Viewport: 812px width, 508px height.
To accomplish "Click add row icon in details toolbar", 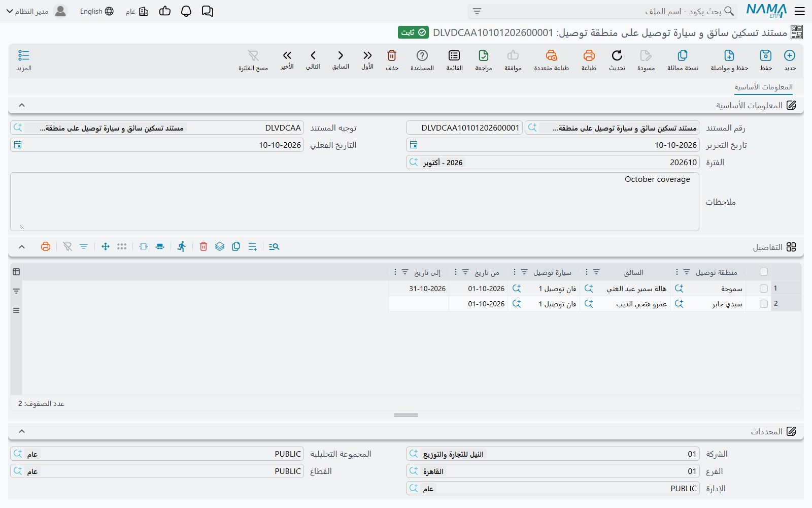I will [252, 246].
